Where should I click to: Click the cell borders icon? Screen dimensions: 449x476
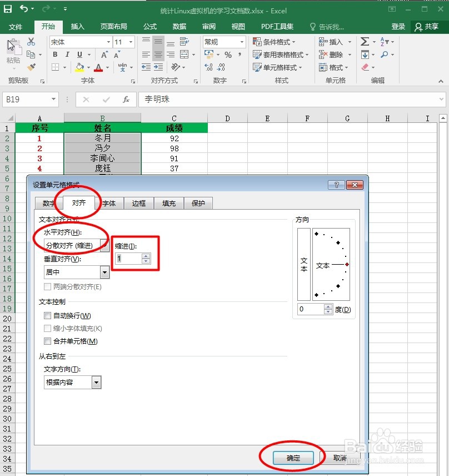tap(55, 67)
